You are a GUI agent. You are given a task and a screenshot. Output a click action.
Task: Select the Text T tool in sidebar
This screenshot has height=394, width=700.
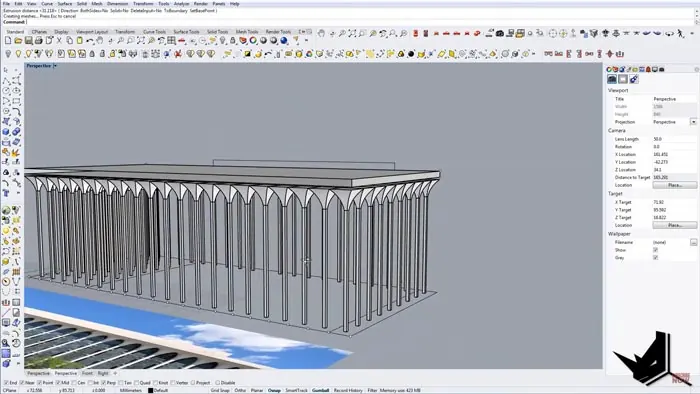6,193
